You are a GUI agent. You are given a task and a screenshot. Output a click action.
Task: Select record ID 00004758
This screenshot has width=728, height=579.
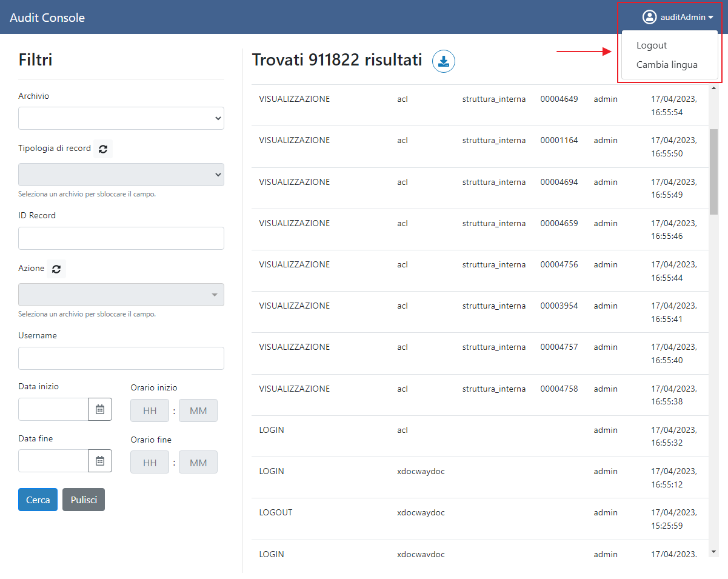(x=559, y=389)
